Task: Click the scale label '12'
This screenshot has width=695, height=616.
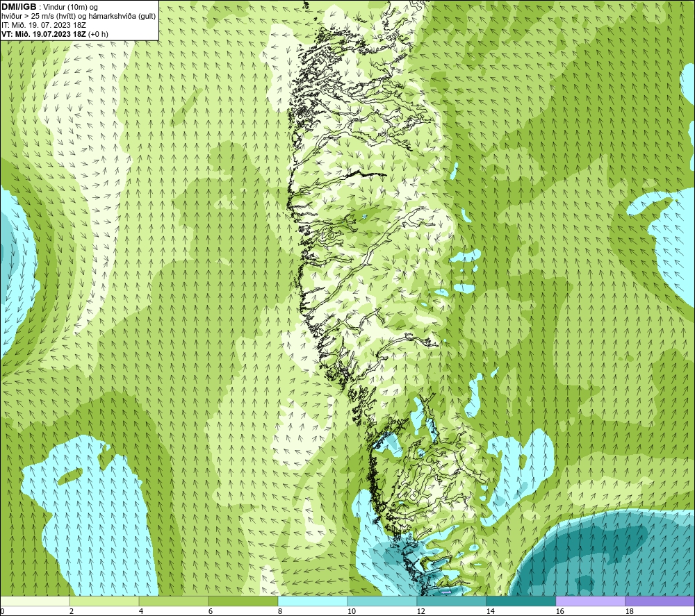Action: 421,612
